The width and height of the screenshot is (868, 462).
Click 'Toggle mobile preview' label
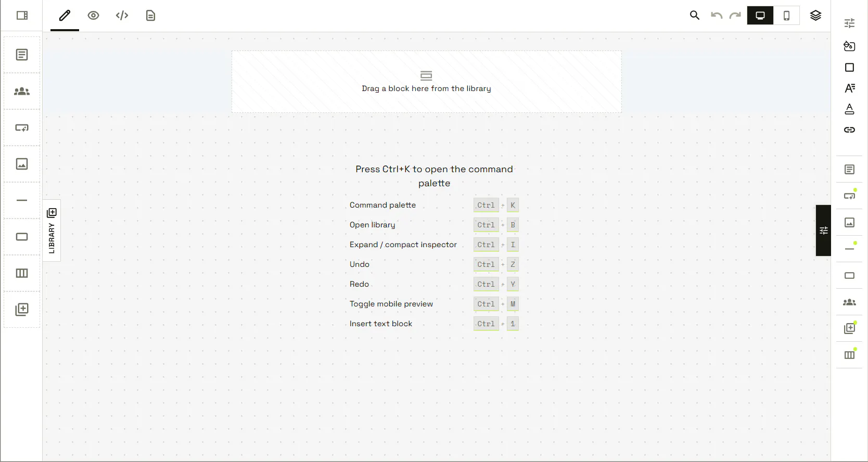[x=391, y=304]
